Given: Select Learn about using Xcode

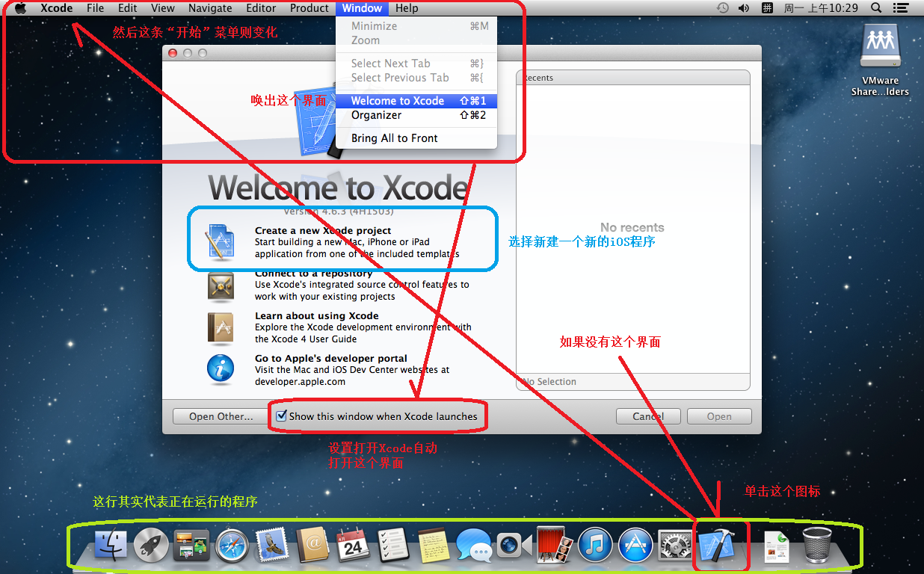Looking at the screenshot, I should (x=338, y=327).
